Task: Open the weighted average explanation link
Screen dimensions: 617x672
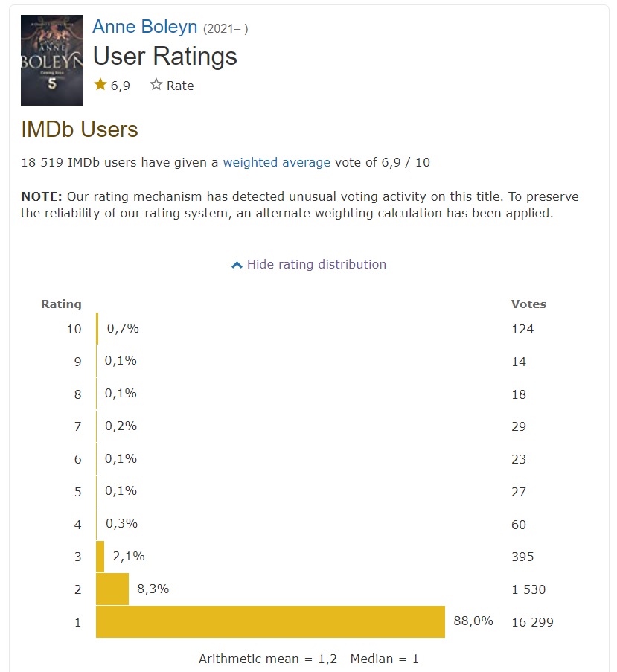Action: (276, 162)
